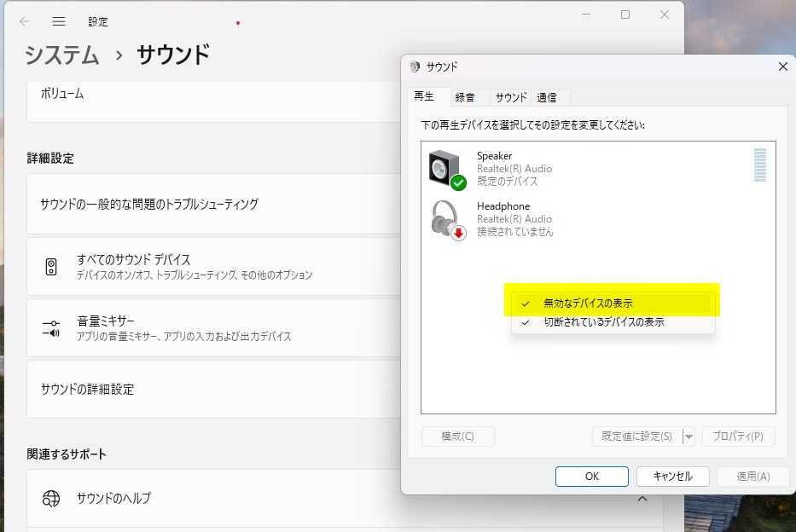Collapse the サウンドのヘルプ section chevron
796x532 pixels.
[x=642, y=499]
